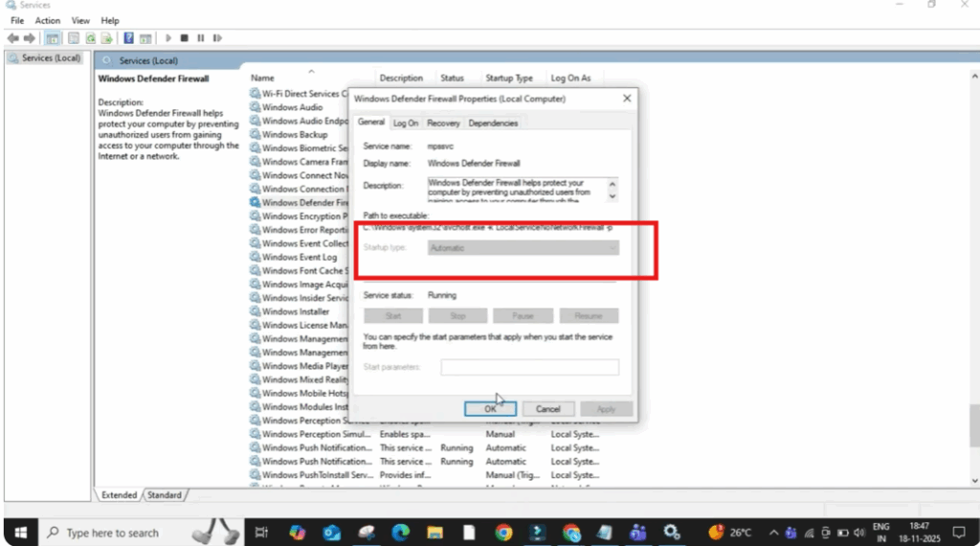This screenshot has width=980, height=546.
Task: Open the volume control in system tray
Action: coord(859,533)
